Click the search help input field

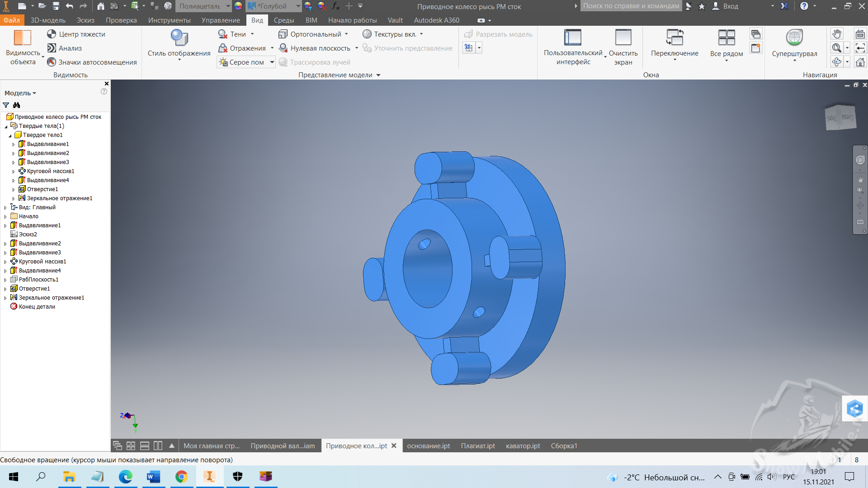[x=631, y=6]
